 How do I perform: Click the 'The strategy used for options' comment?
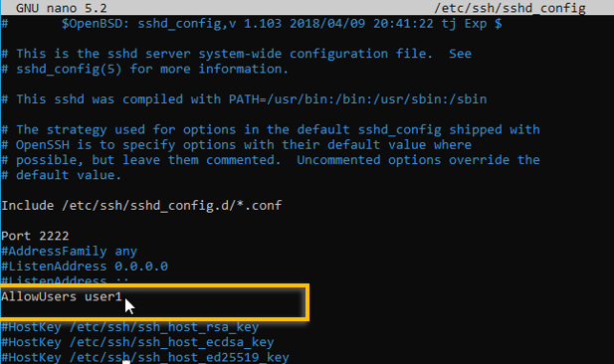tap(271, 130)
